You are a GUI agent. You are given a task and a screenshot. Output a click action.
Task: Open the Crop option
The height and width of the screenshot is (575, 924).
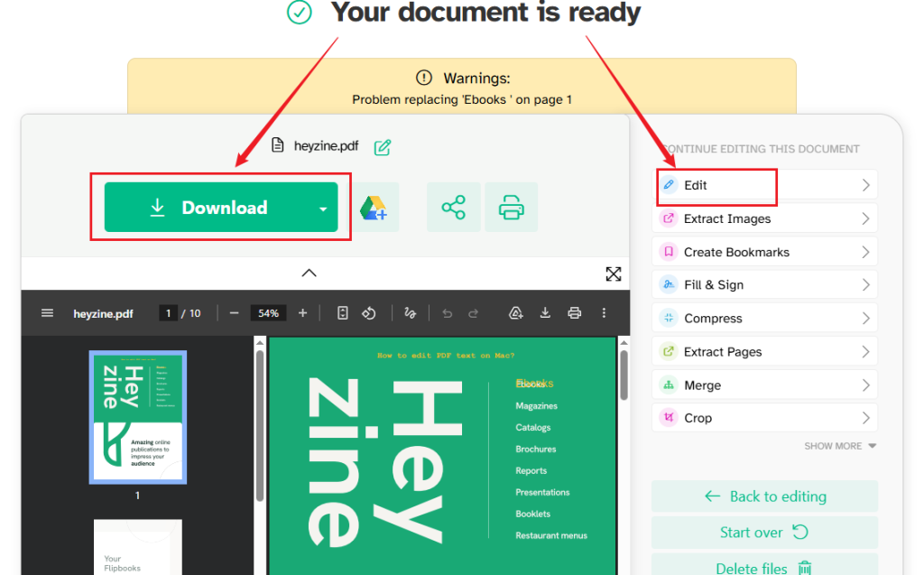[x=765, y=418]
